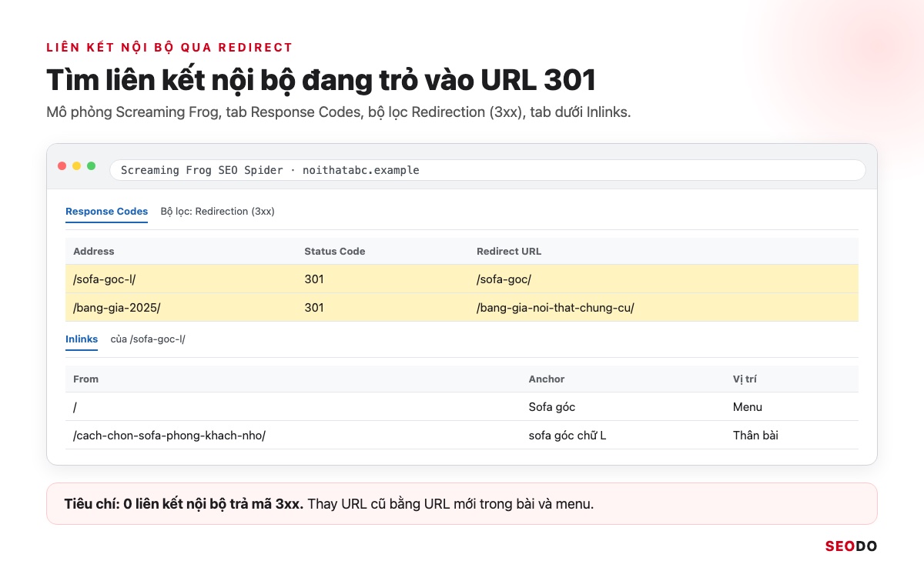Switch to the Response Codes tab
The width and height of the screenshot is (924, 571).
(x=106, y=212)
